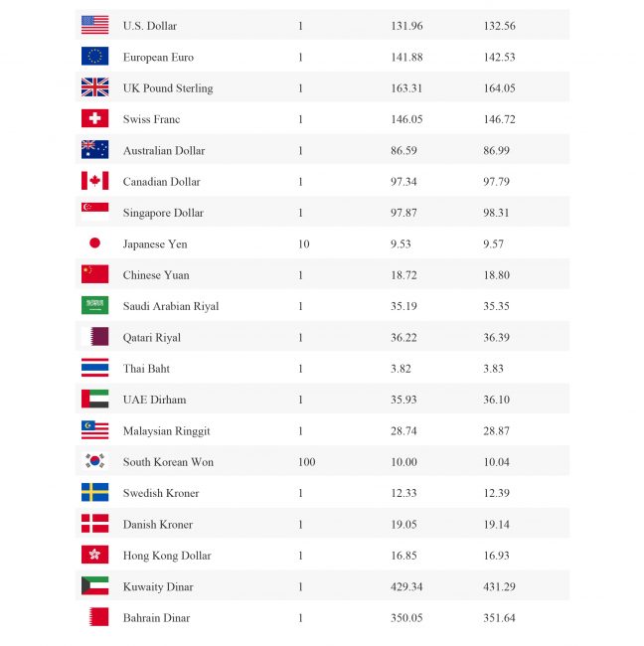
Task: Click the Japanese flag icon
Action: [94, 243]
